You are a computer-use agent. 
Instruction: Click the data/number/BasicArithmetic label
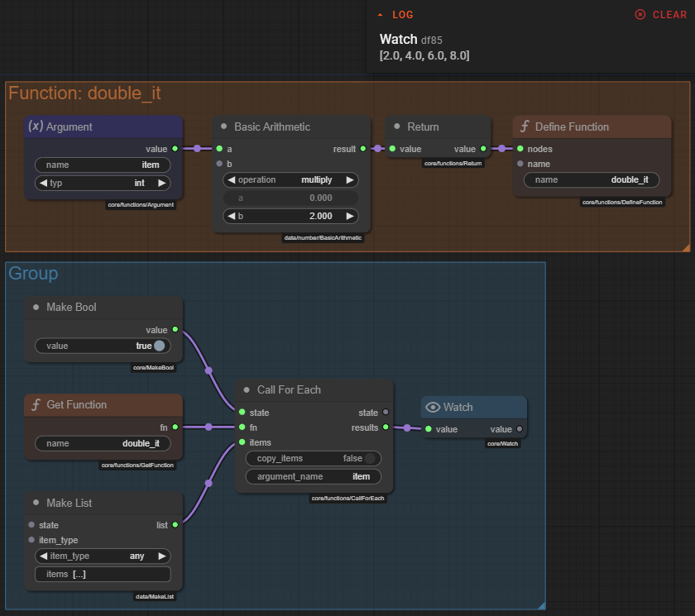324,238
